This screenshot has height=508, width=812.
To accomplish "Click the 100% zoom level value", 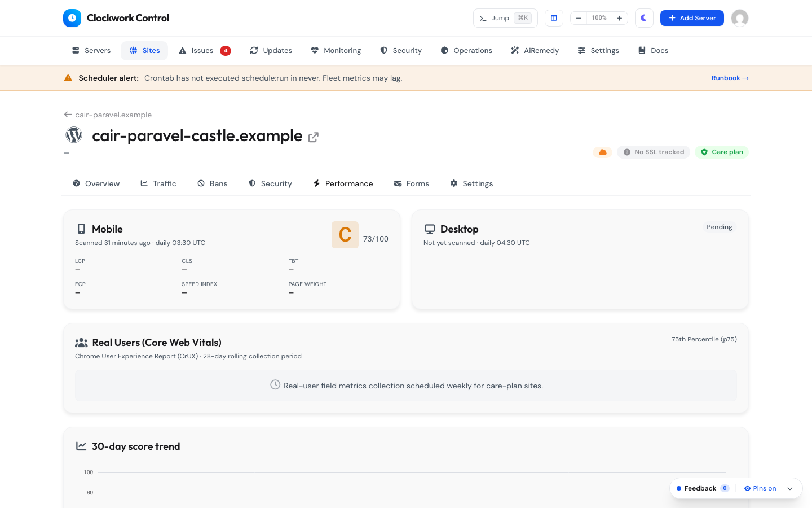I will pos(599,18).
